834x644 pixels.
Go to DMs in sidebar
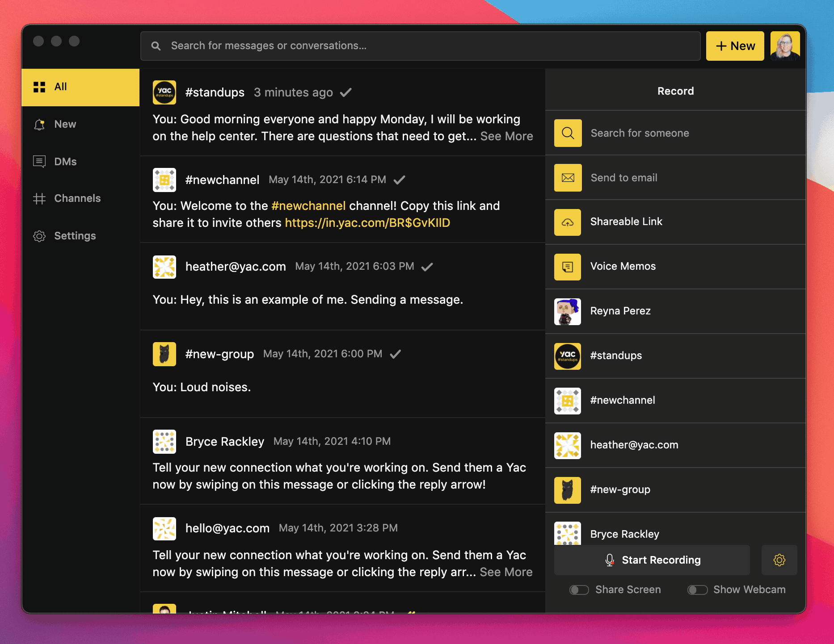coord(80,161)
